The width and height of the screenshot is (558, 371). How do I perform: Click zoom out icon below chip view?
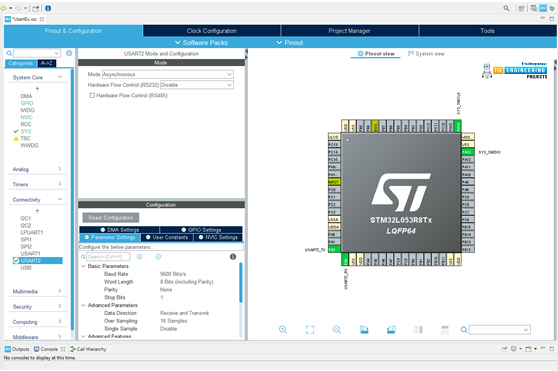tap(337, 330)
